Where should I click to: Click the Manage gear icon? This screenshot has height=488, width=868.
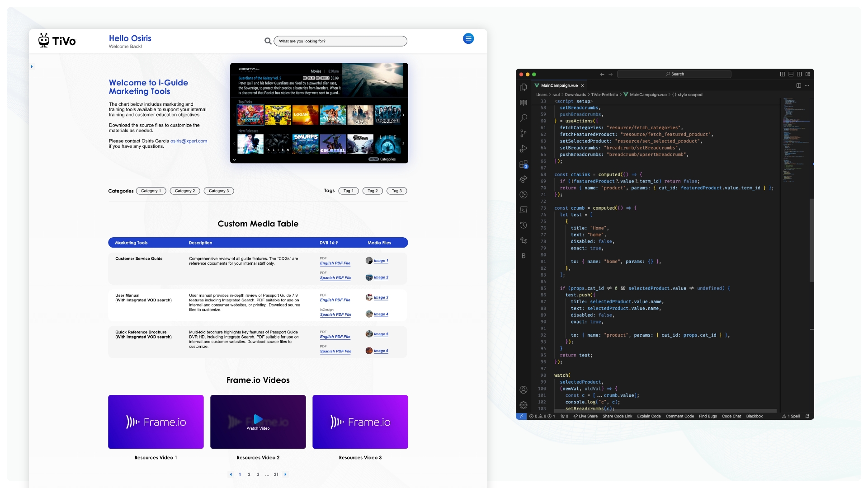(x=524, y=405)
